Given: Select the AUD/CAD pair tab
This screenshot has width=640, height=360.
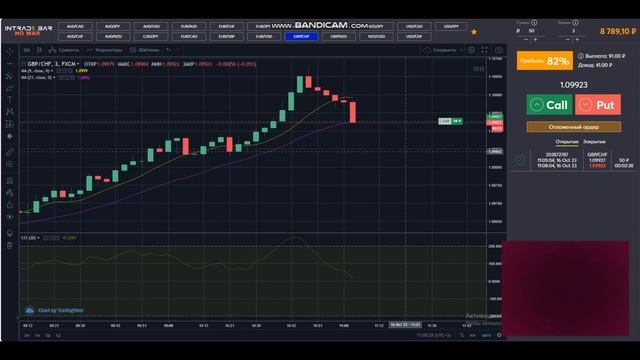Looking at the screenshot, I should click(x=75, y=27).
